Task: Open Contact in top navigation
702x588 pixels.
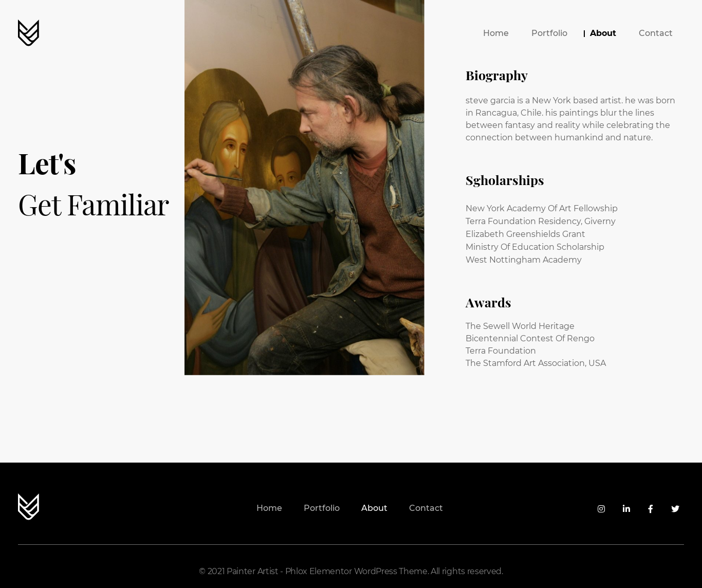Action: (656, 33)
